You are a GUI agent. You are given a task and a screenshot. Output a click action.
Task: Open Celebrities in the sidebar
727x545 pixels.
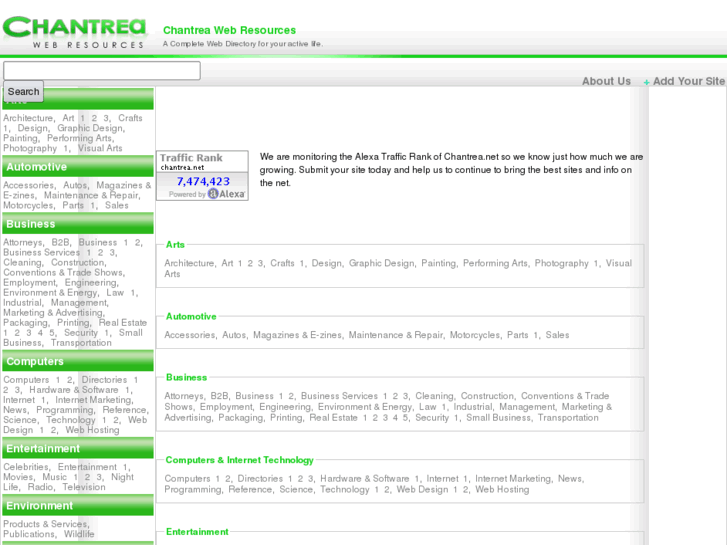click(26, 467)
